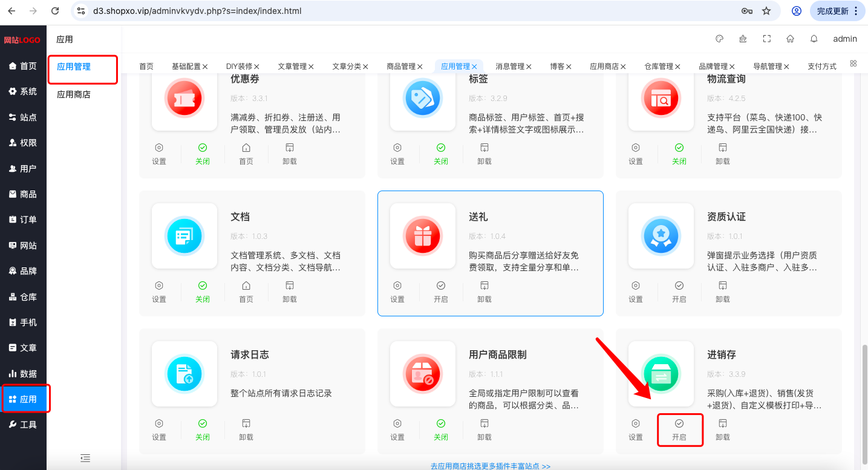Close the 消息管理 tab
Screen dimensions: 868x470
tap(529, 67)
